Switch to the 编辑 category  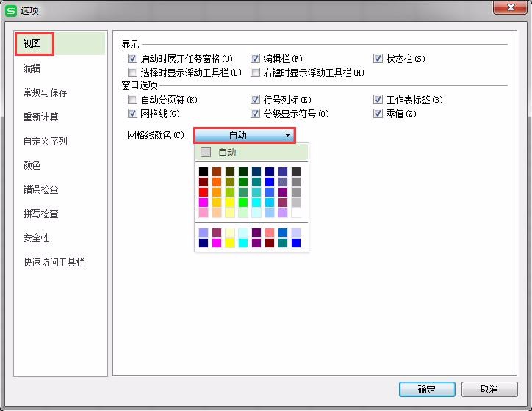(32, 68)
